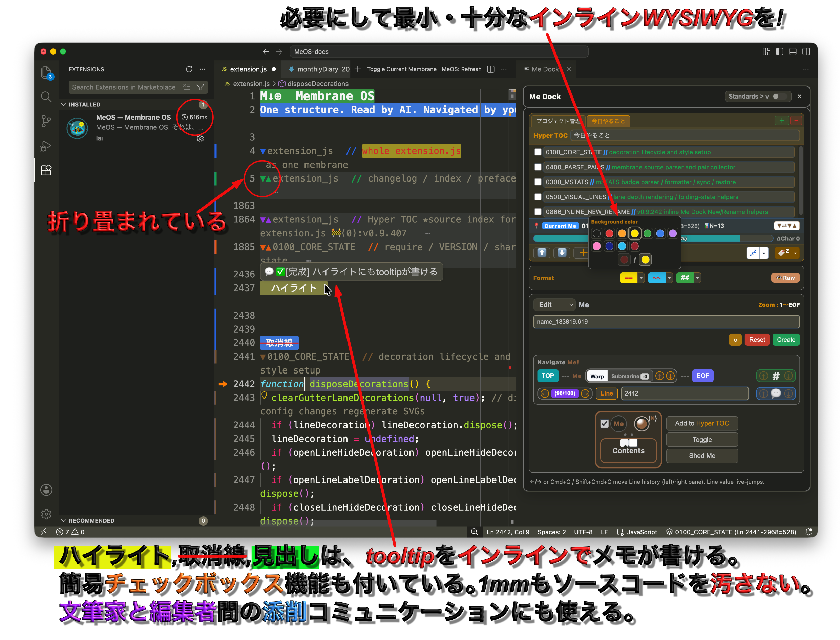Open notifications bell in status bar
The width and height of the screenshot is (840, 640).
click(808, 531)
